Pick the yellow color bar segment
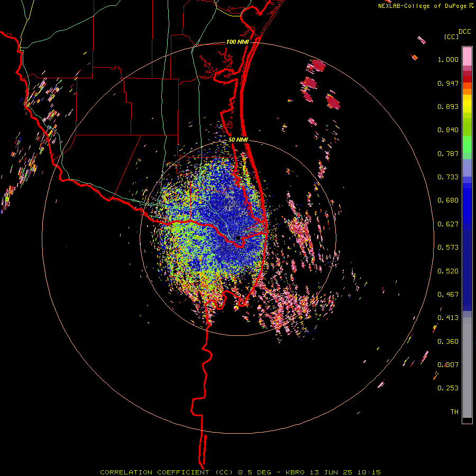 click(467, 104)
